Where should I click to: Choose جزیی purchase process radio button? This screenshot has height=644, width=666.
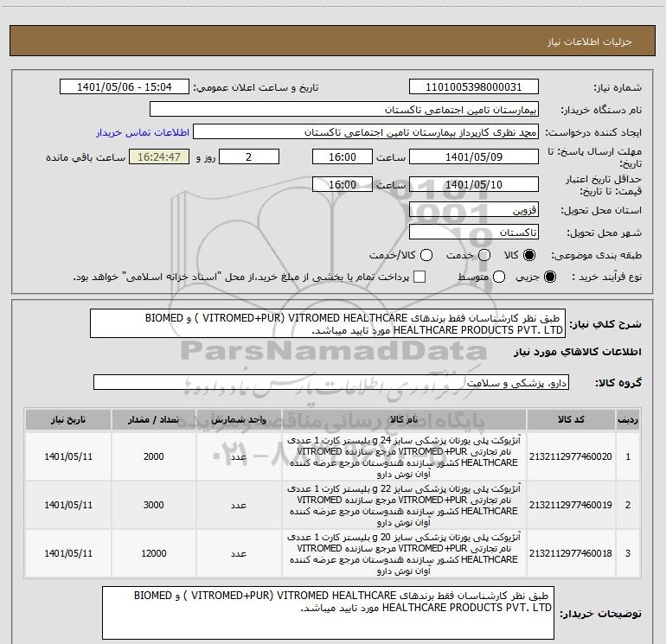tap(550, 277)
